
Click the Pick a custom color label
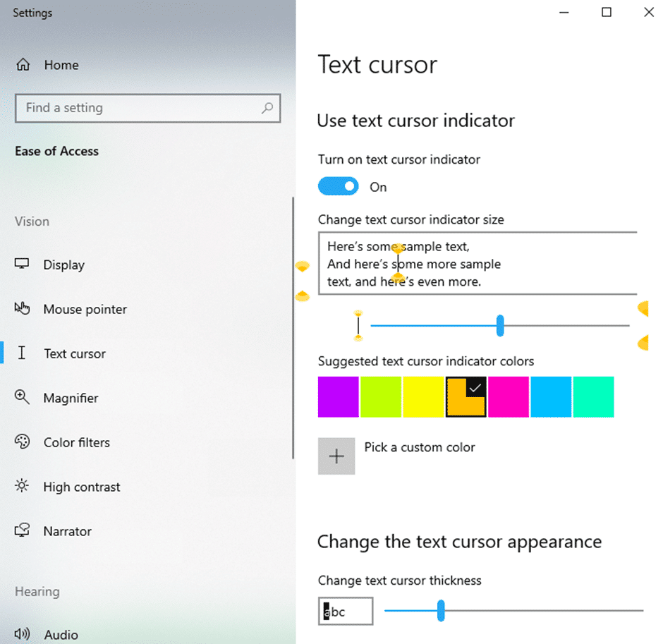tap(419, 447)
